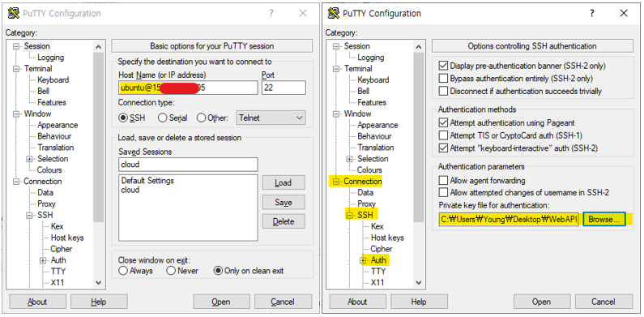Select Proxy in left window tree
The image size is (644, 317).
tap(46, 204)
